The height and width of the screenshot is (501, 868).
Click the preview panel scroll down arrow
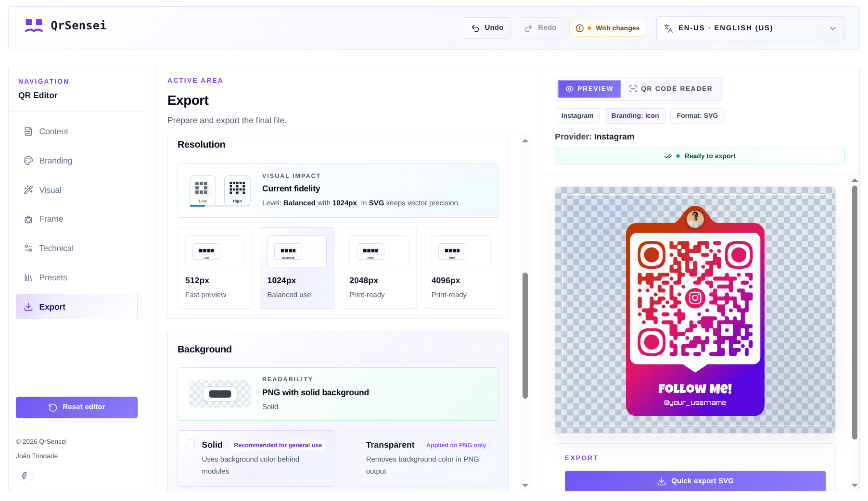click(x=855, y=486)
